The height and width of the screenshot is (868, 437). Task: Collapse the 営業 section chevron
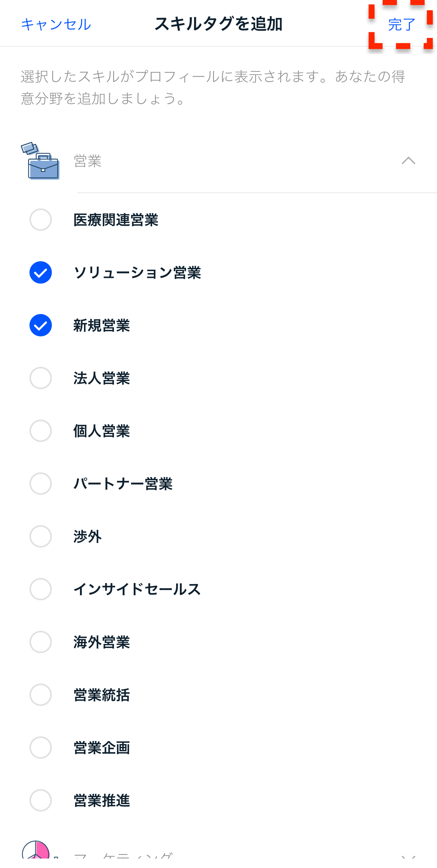click(x=408, y=161)
